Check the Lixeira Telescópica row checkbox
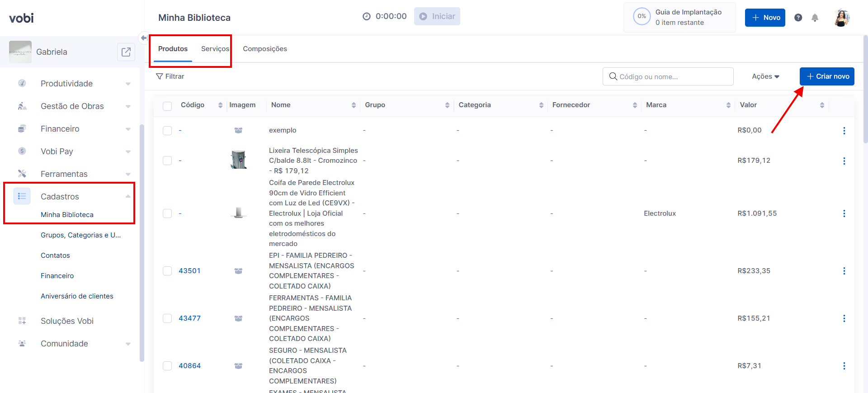Viewport: 868px width, 393px height. [167, 161]
